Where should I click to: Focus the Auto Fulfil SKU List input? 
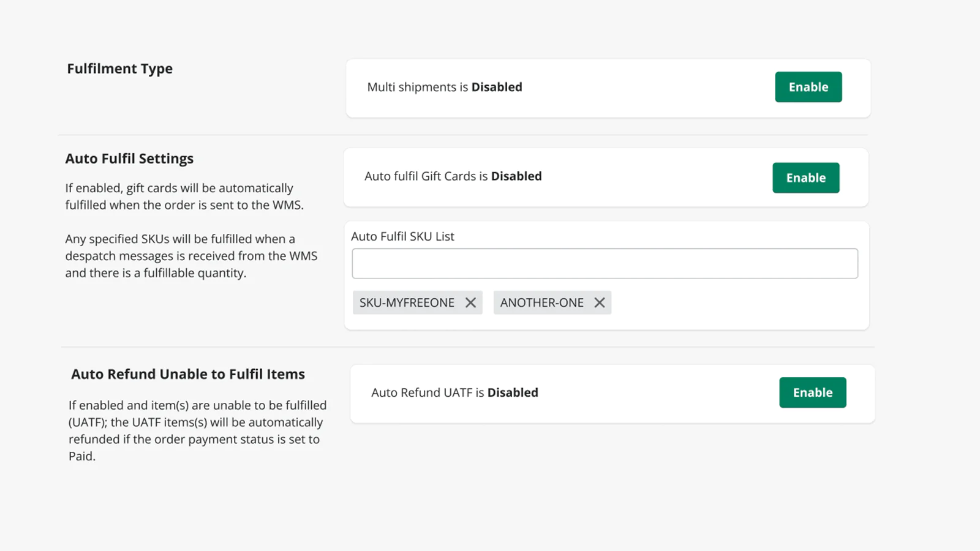click(605, 263)
